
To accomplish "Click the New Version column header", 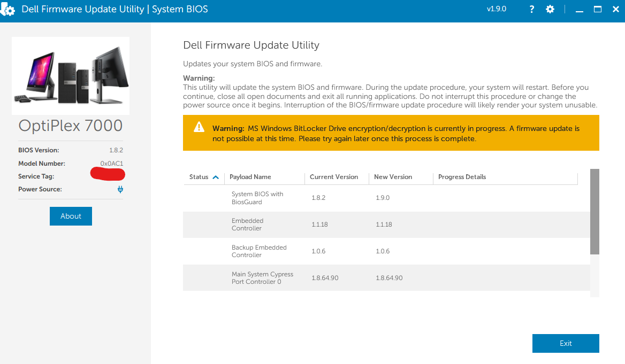I will click(x=393, y=177).
